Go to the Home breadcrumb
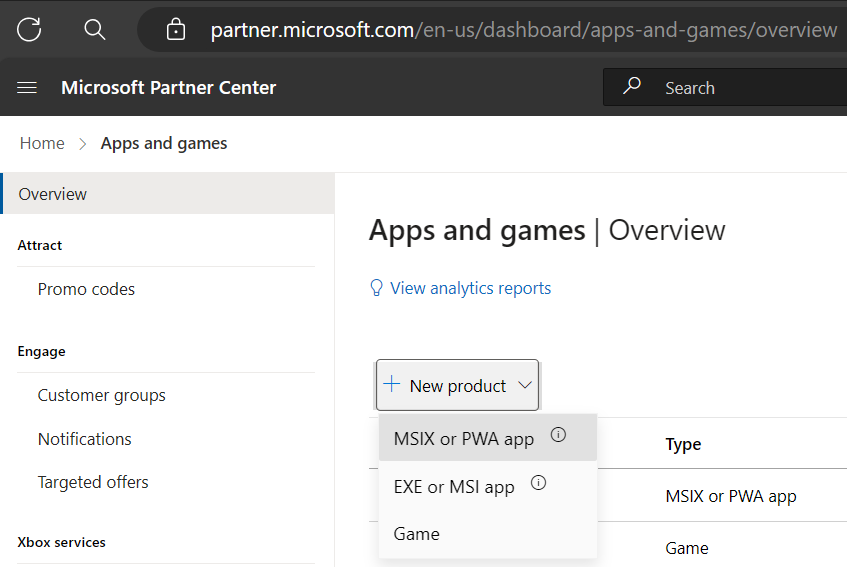Image resolution: width=847 pixels, height=567 pixels. [42, 143]
